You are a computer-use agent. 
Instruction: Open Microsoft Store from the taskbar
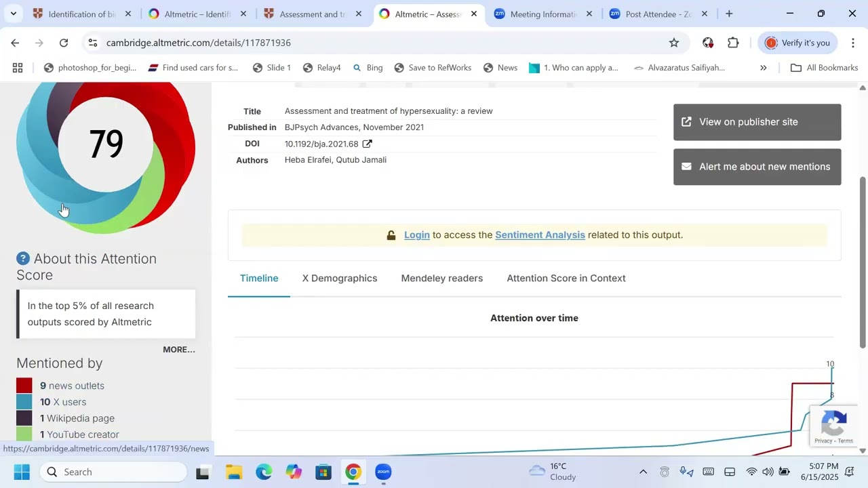point(323,472)
